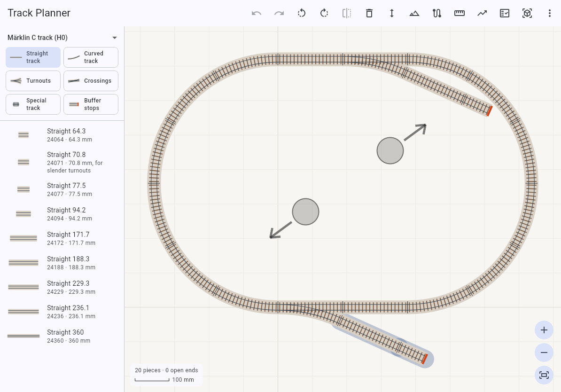Click the Flip/mirror icon
This screenshot has width=561, height=392.
347,13
